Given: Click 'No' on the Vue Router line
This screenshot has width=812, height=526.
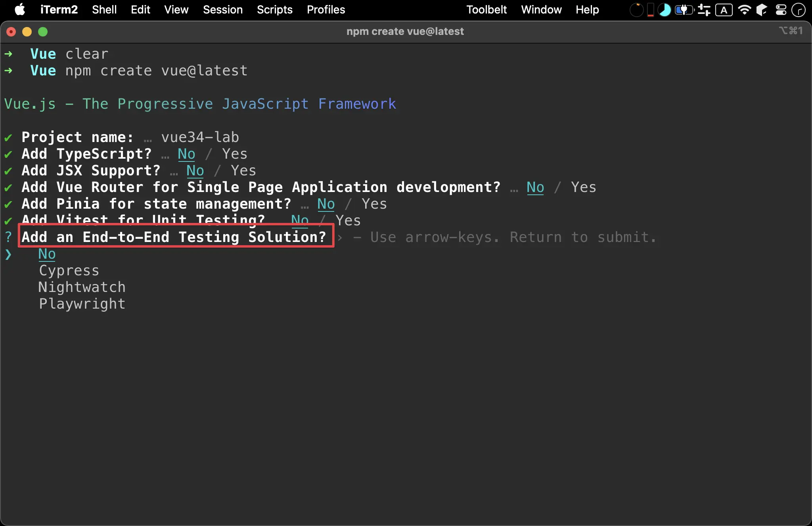Looking at the screenshot, I should point(535,187).
